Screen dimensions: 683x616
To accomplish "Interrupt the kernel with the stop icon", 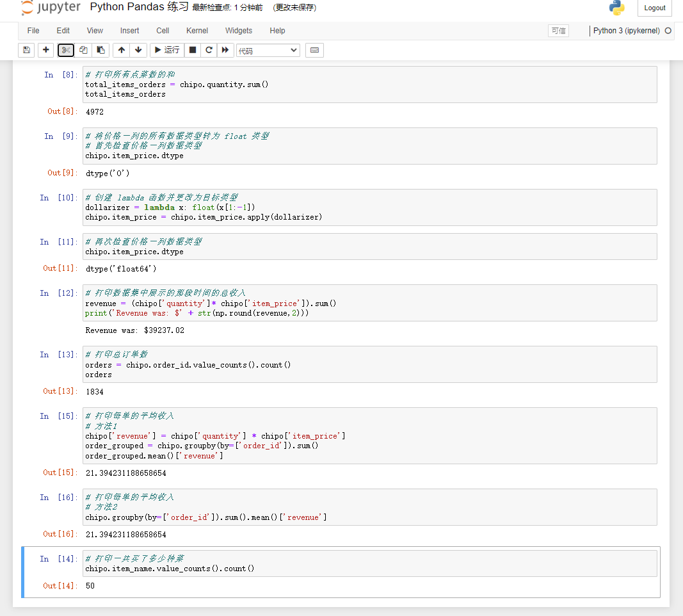I will (193, 50).
